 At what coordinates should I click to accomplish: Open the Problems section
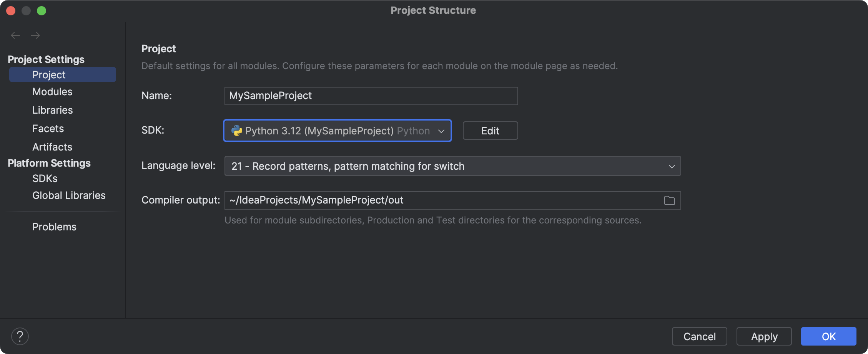(x=54, y=227)
